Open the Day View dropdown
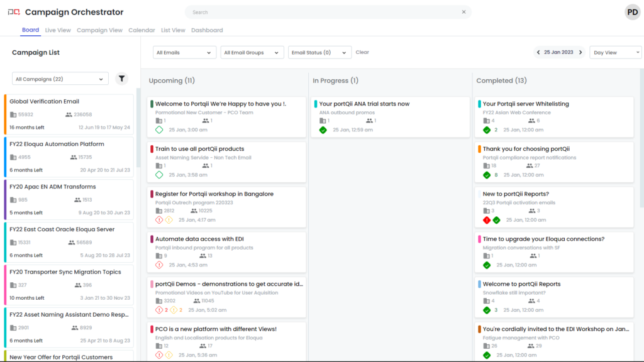 pyautogui.click(x=615, y=53)
